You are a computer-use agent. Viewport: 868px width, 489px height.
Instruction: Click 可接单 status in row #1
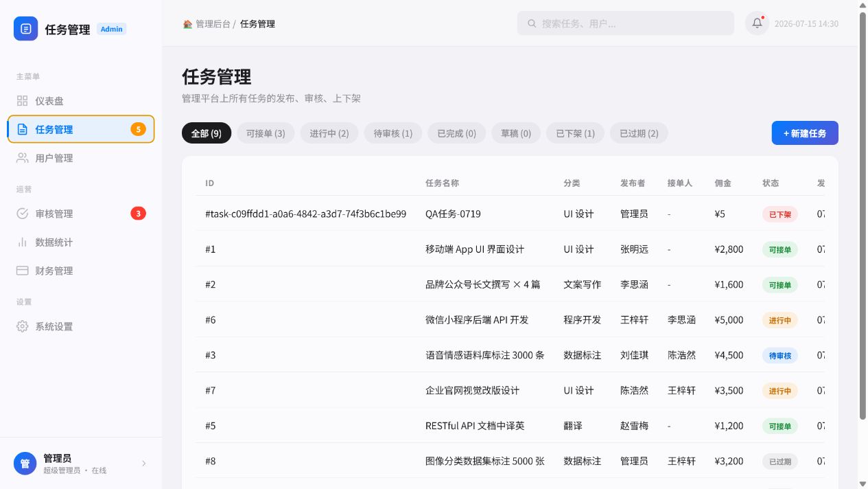coord(780,249)
